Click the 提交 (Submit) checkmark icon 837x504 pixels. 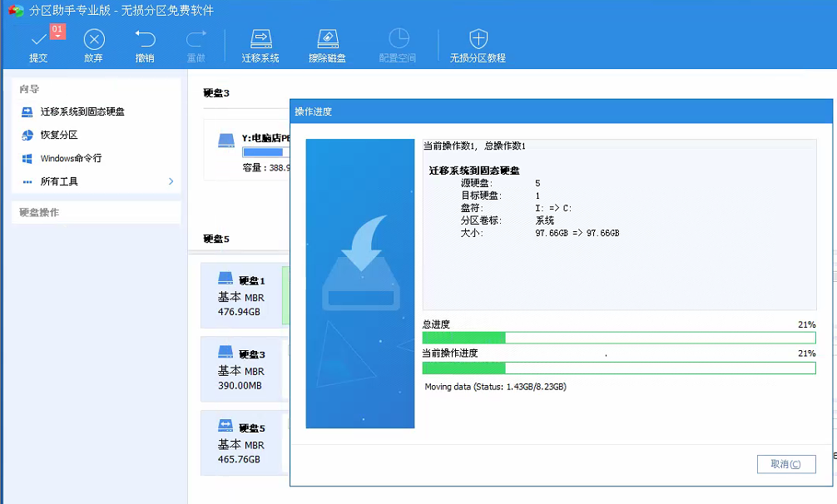point(38,39)
